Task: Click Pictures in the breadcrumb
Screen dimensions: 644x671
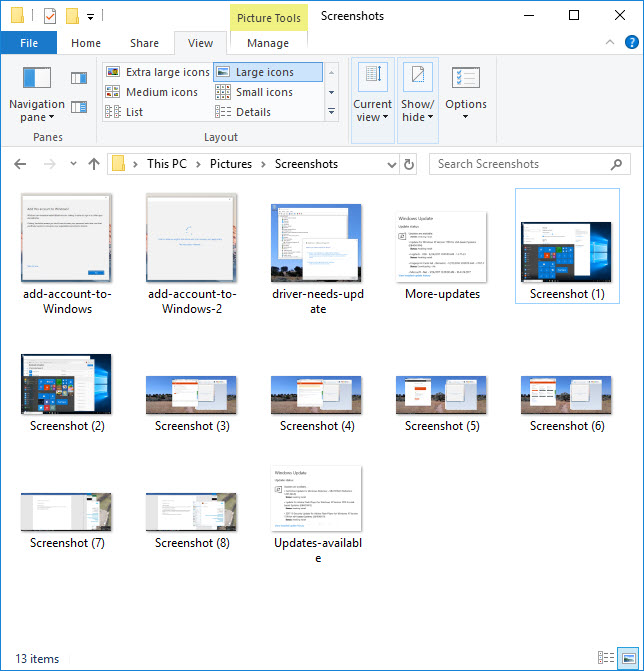Action: (231, 164)
